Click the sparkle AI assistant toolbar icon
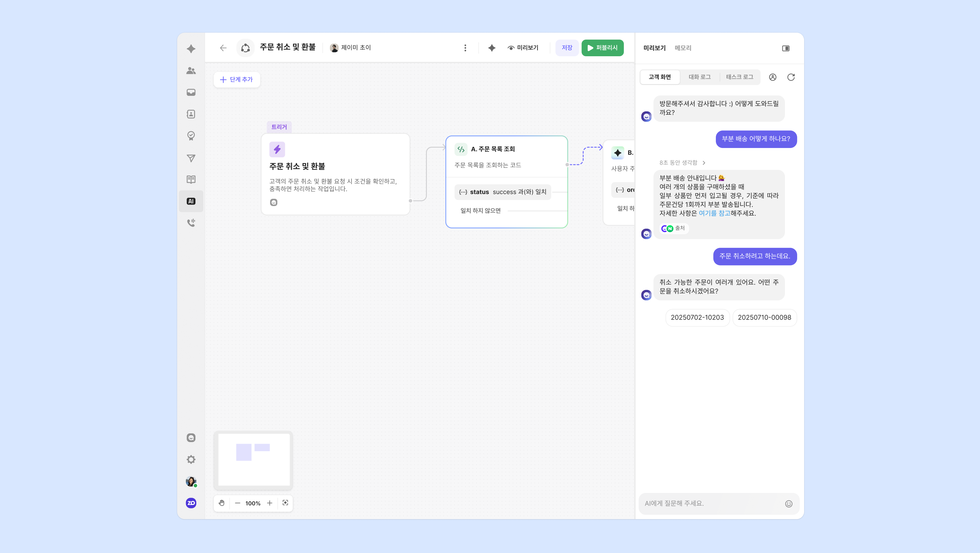Viewport: 980px width, 553px height. 492,48
